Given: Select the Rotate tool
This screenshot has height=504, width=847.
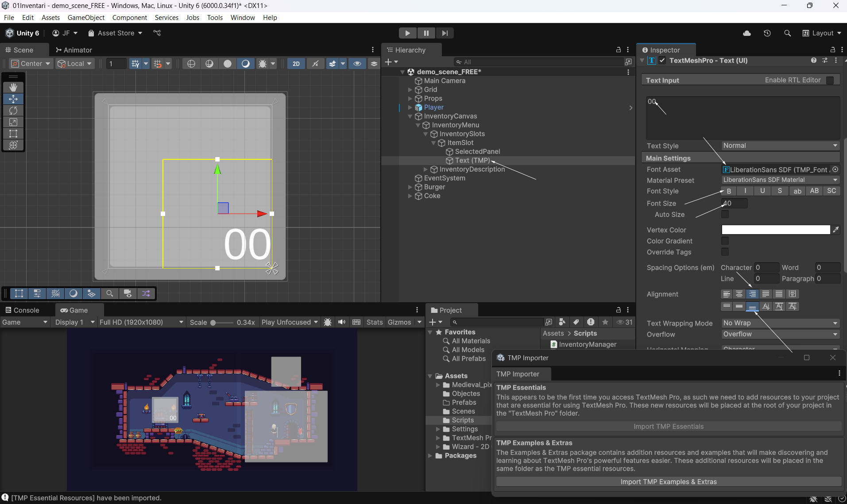Looking at the screenshot, I should [13, 111].
